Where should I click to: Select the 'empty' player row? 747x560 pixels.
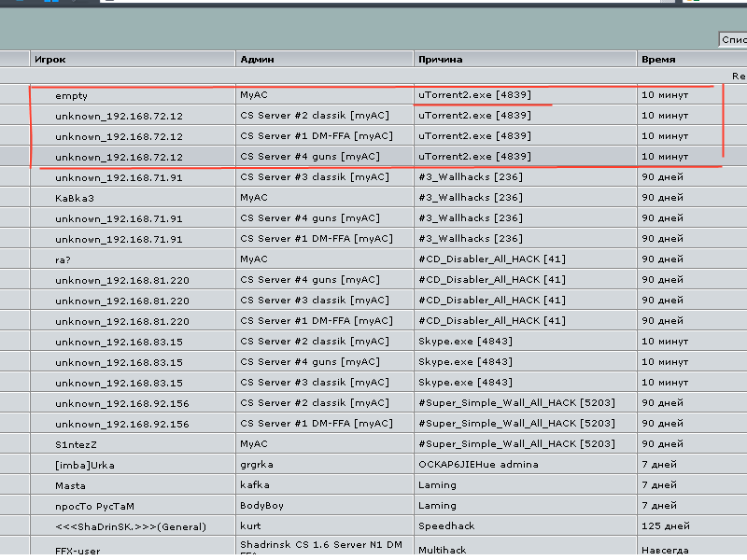[71, 95]
